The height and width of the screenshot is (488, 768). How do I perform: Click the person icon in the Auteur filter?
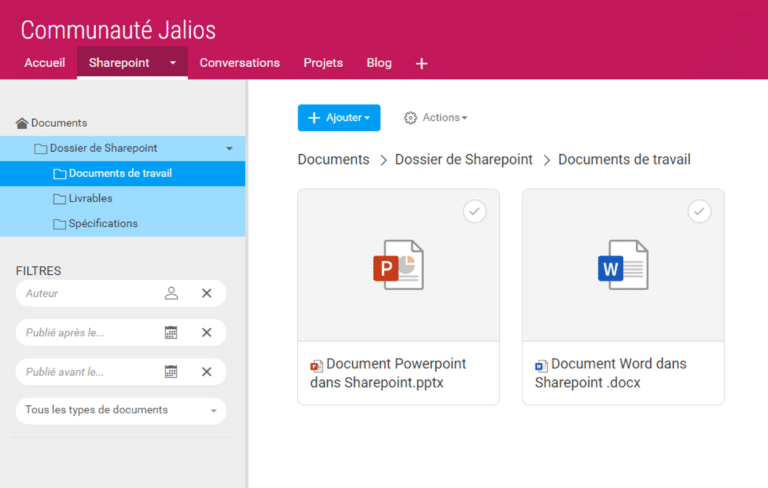(171, 293)
